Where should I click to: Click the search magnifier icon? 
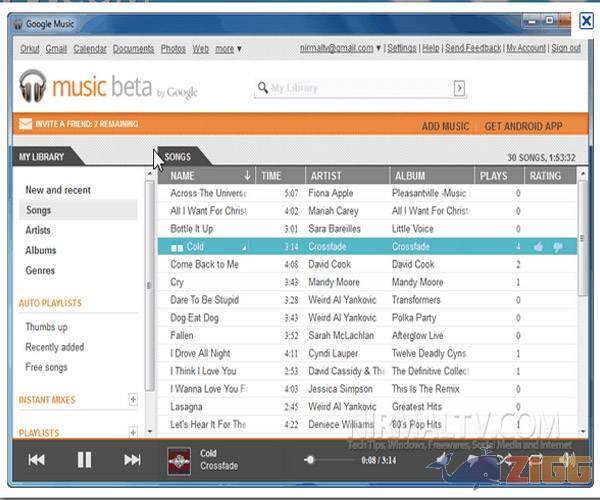(x=262, y=88)
